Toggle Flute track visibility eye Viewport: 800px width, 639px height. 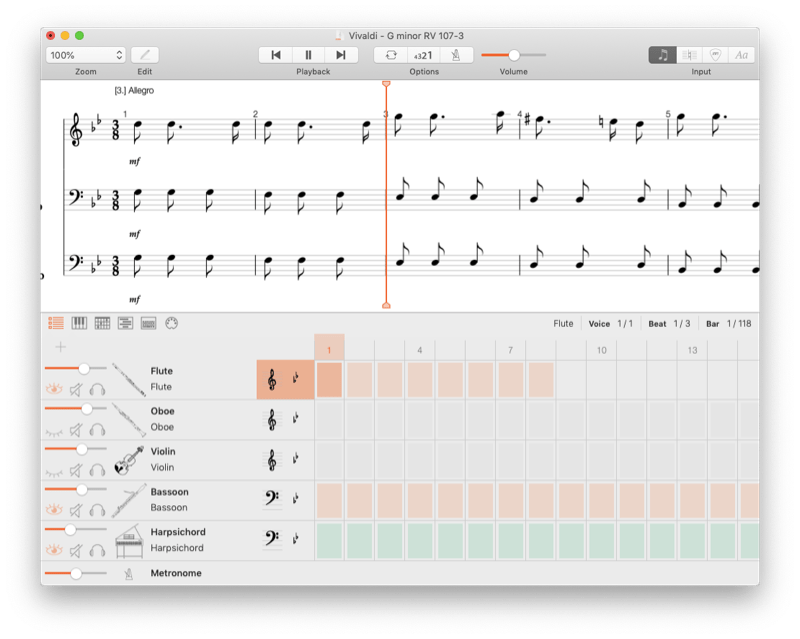click(54, 389)
